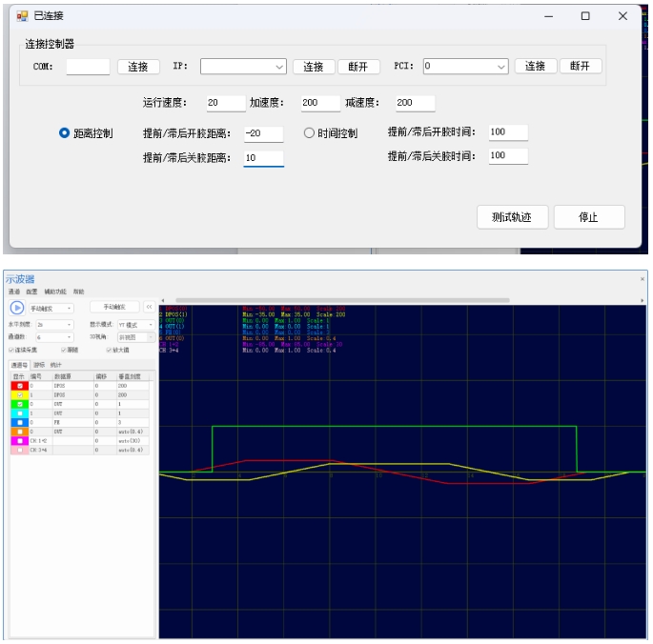Enable the magenta CH 1+2 display box
This screenshot has height=644, width=653.
pos(20,441)
